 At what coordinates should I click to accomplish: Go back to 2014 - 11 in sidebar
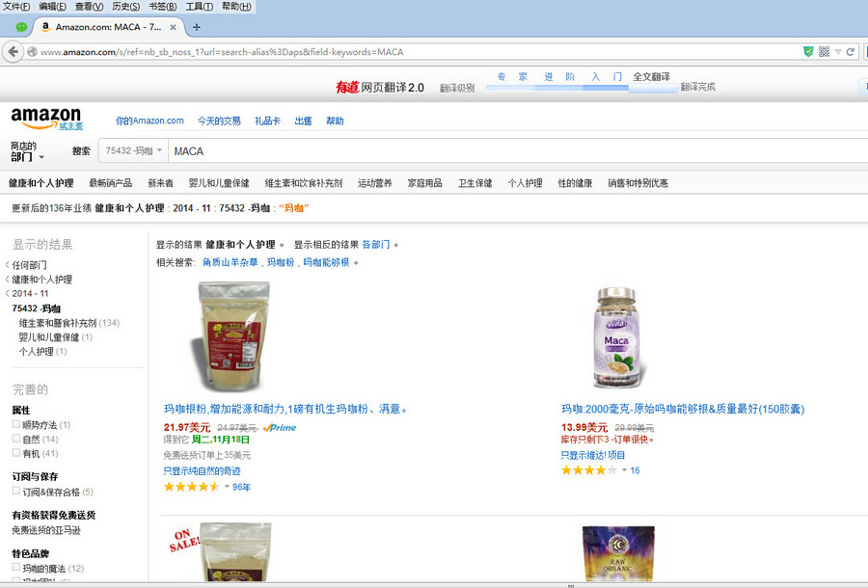click(x=30, y=294)
